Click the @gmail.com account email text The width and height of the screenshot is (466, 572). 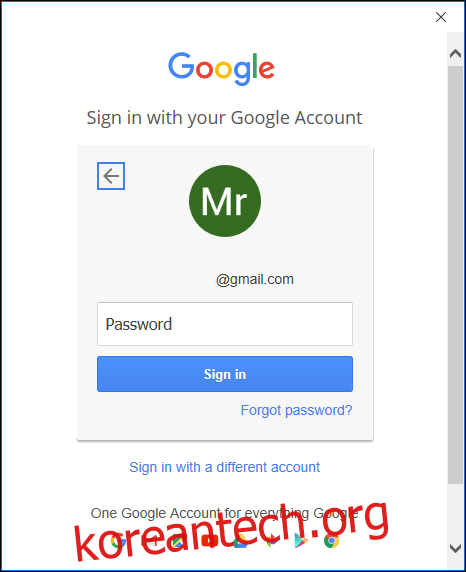pos(255,279)
